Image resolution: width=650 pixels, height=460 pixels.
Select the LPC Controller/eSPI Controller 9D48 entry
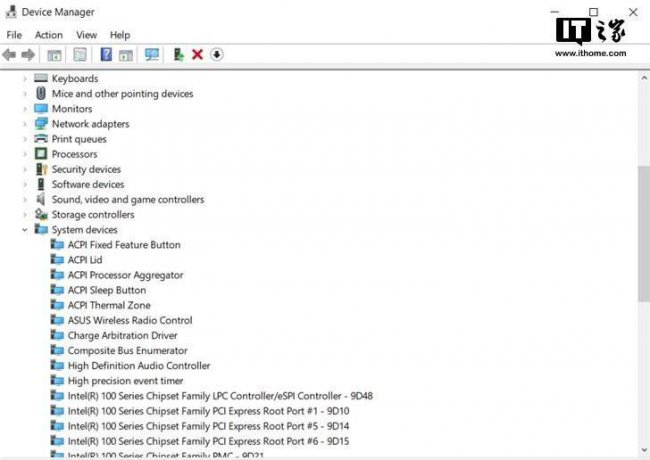(x=220, y=396)
